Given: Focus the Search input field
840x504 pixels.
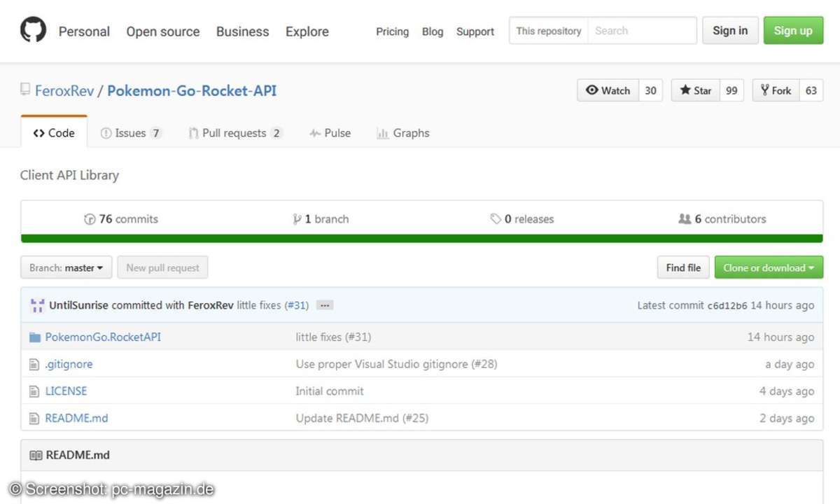Looking at the screenshot, I should [x=642, y=31].
